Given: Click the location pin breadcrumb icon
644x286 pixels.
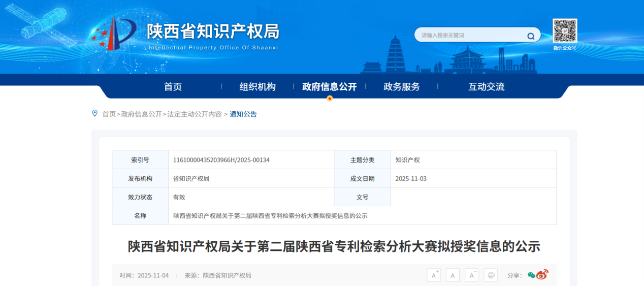Looking at the screenshot, I should tap(94, 113).
